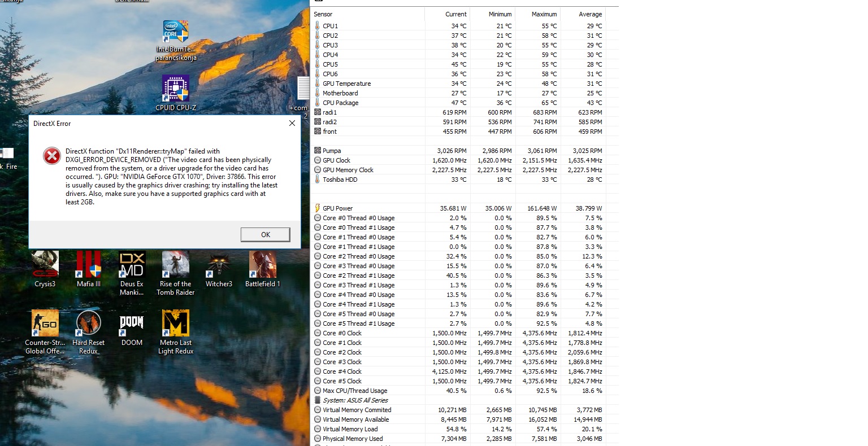
Task: Open the CPUID CPU-Z desktop icon
Action: pos(176,93)
